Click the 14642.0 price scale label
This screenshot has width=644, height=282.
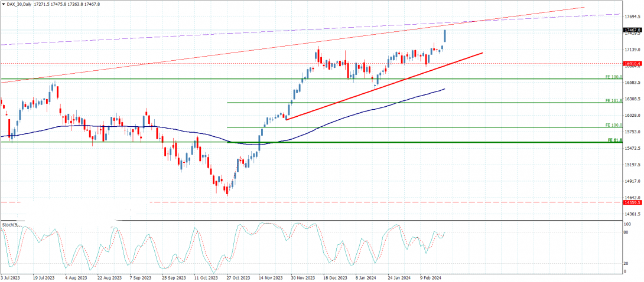pos(633,197)
